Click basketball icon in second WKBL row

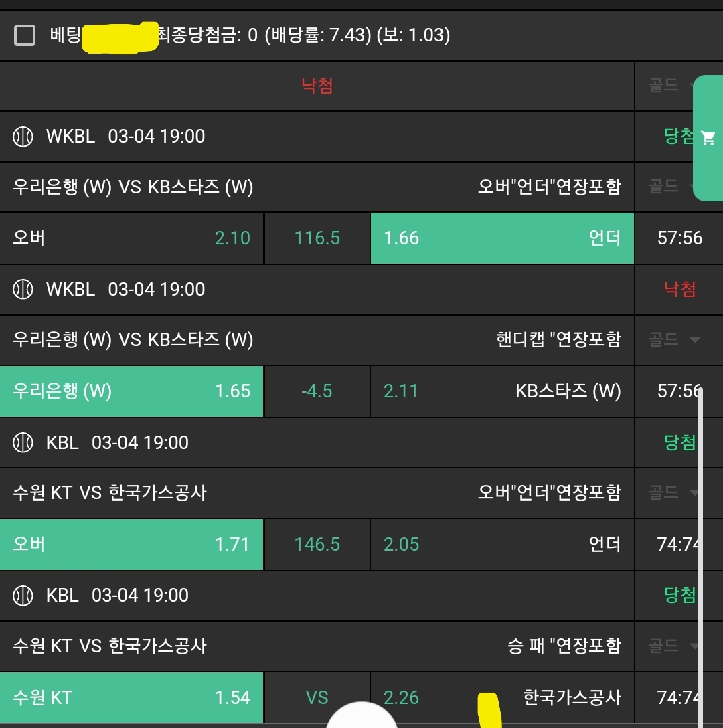coord(23,290)
